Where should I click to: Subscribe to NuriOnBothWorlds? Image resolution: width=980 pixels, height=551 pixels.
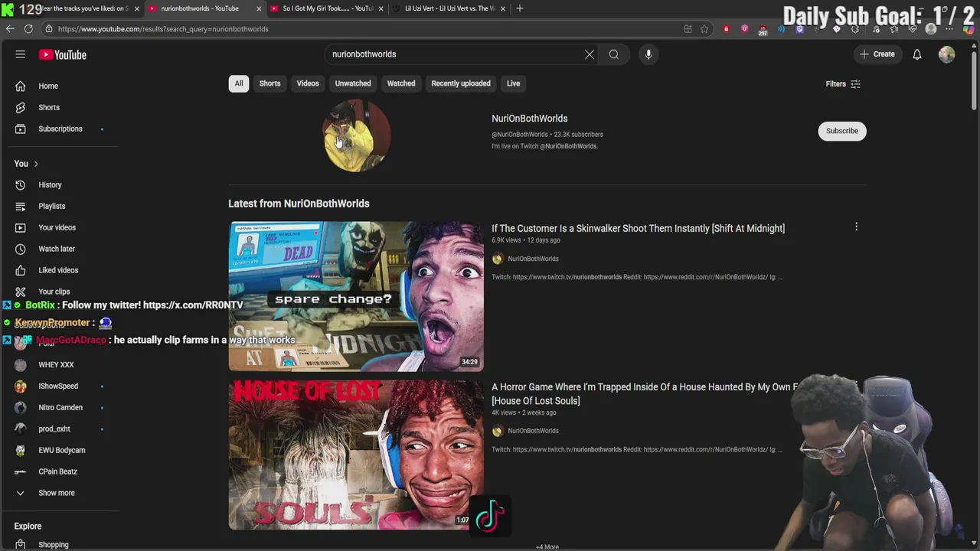point(842,131)
